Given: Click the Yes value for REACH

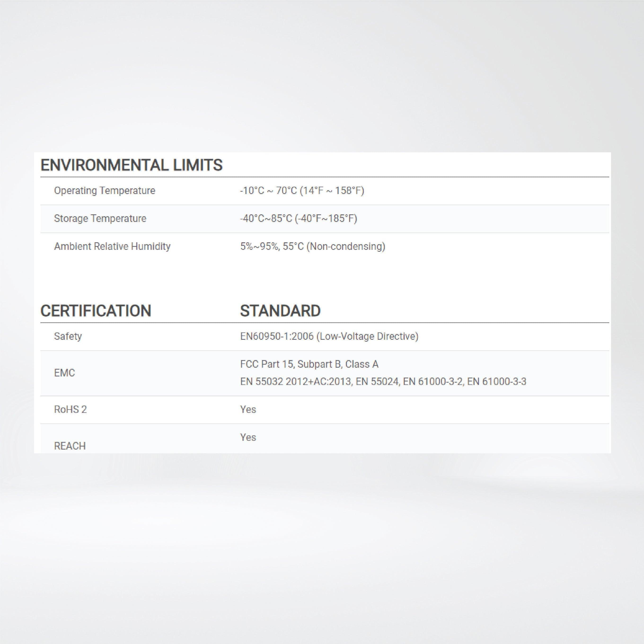Looking at the screenshot, I should [248, 437].
